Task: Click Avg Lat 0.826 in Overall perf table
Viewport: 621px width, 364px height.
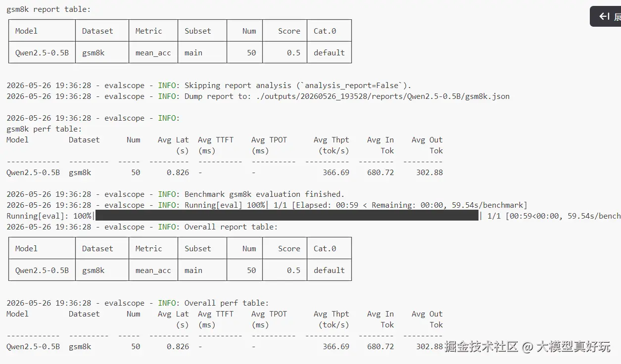Action: [178, 347]
